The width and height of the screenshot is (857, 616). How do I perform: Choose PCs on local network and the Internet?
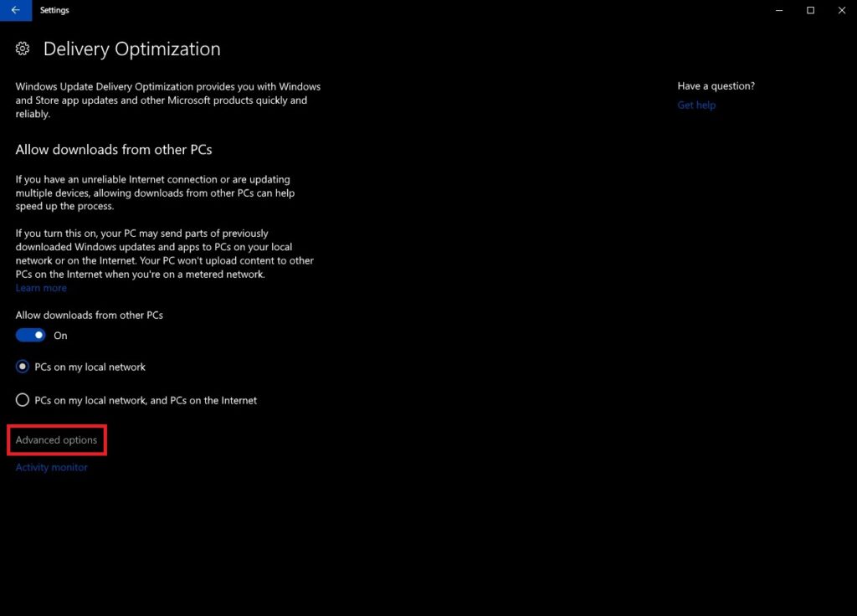tap(23, 400)
